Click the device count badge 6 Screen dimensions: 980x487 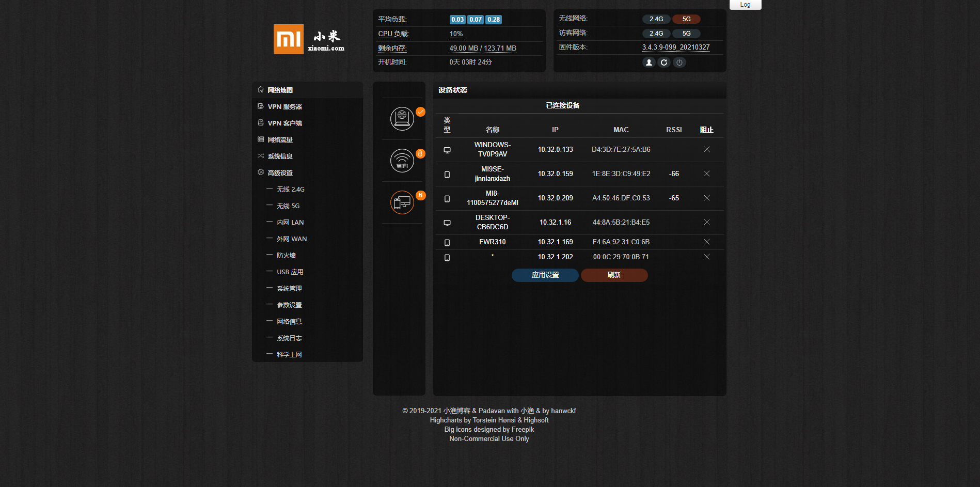tap(421, 195)
